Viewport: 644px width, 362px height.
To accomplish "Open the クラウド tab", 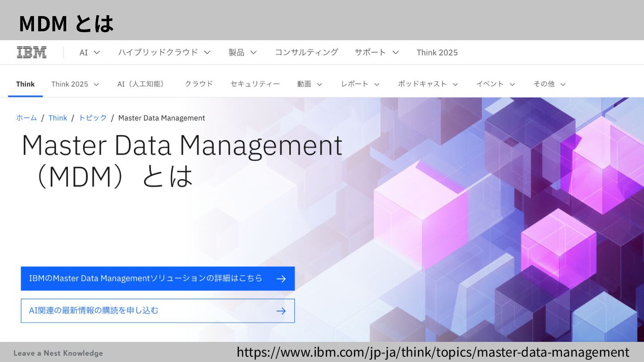I will tap(199, 84).
